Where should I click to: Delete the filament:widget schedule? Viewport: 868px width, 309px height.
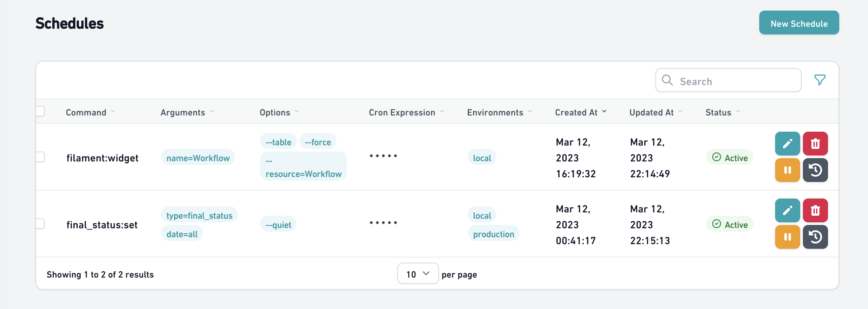(815, 143)
